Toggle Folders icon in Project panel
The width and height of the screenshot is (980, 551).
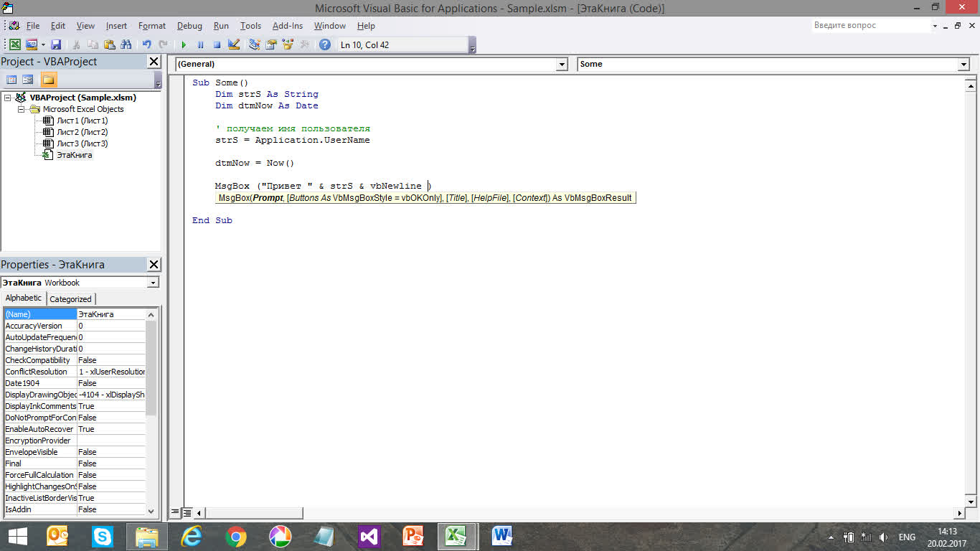[48, 80]
